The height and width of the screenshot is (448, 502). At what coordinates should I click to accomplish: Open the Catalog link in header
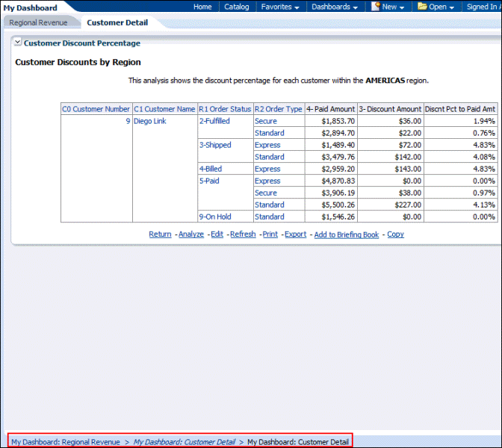237,7
